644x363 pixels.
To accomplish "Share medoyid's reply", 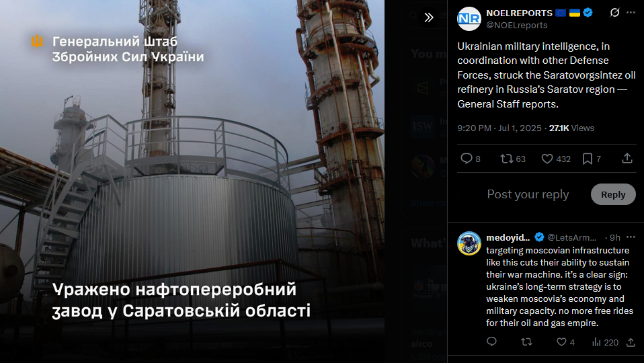I will 631,341.
